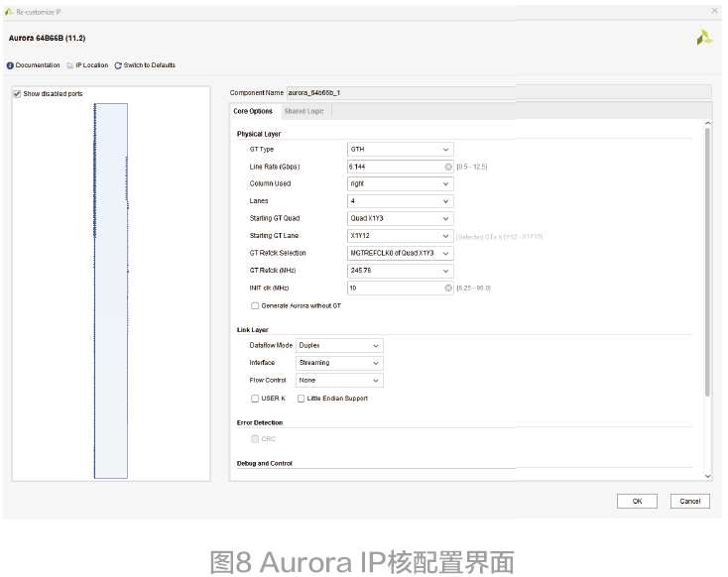Viewport: 728px width, 577px height.
Task: Open the GT Refclk Selection dropdown
Action: 401,253
